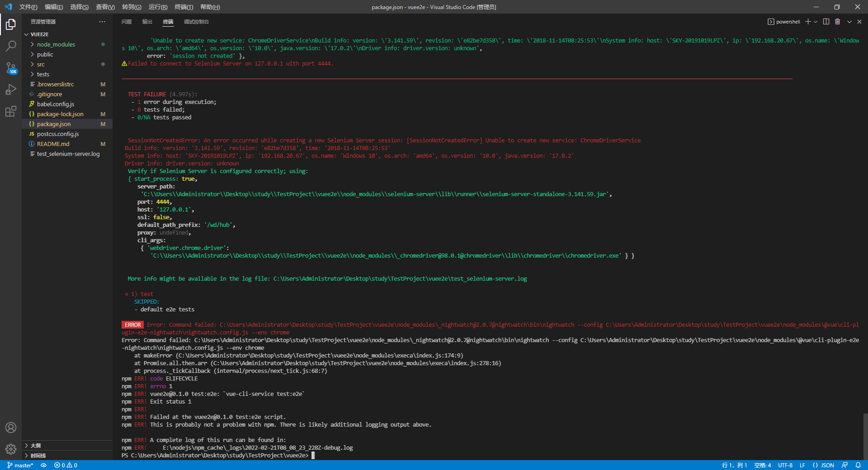Change file encoding UTF-8
868x470 pixels.
tap(785, 465)
